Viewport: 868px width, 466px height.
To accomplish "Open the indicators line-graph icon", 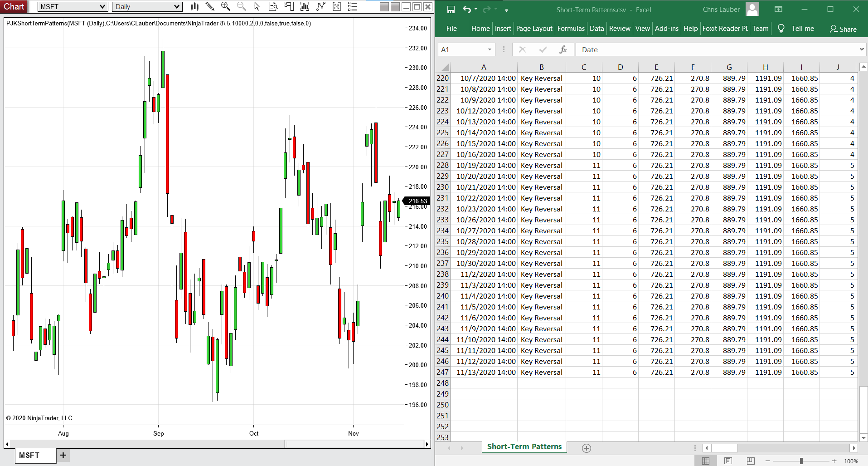I will 321,6.
